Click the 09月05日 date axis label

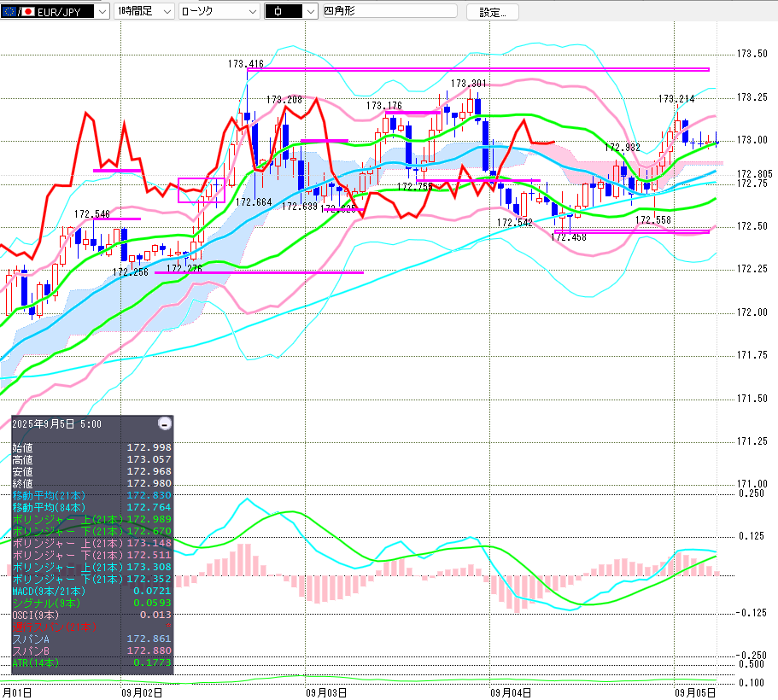coord(695,692)
